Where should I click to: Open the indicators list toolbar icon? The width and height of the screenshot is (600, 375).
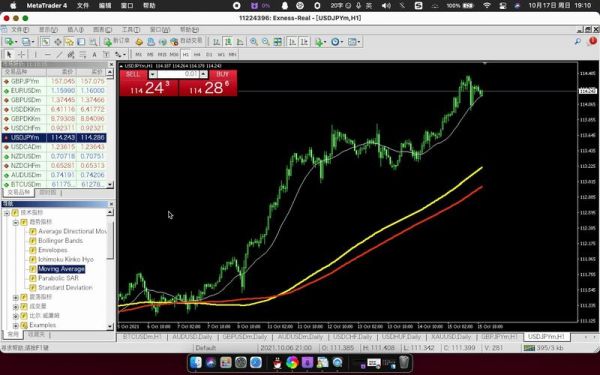[318, 42]
